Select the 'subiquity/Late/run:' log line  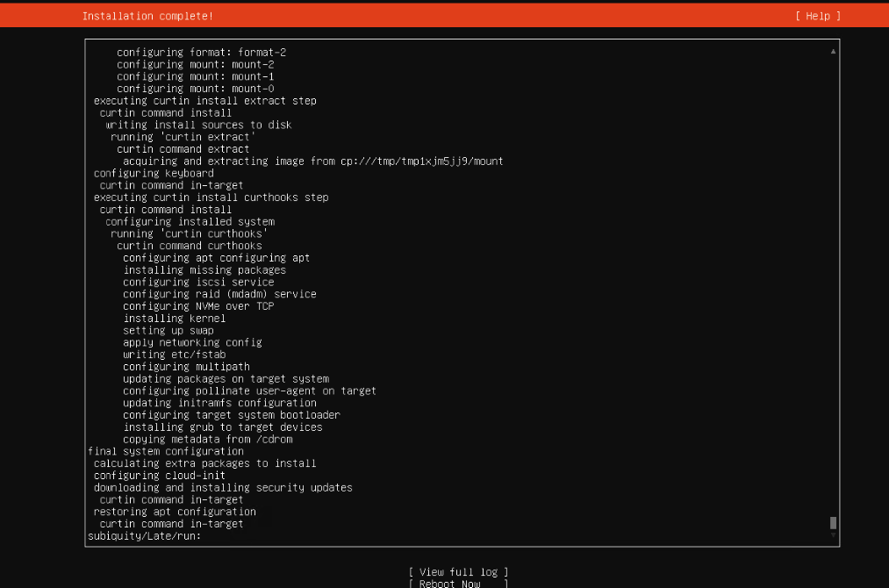[x=145, y=536]
